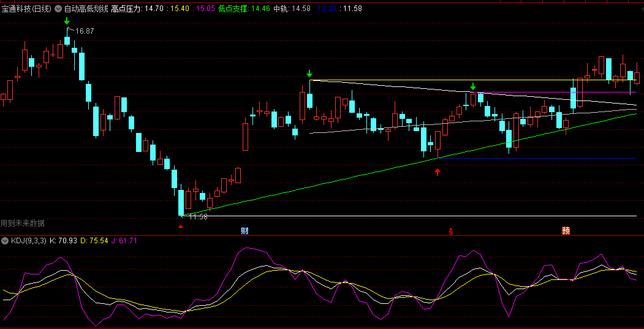The width and height of the screenshot is (644, 329).
Task: Click the 低点支撑 value 14.46
Action: pos(261,8)
